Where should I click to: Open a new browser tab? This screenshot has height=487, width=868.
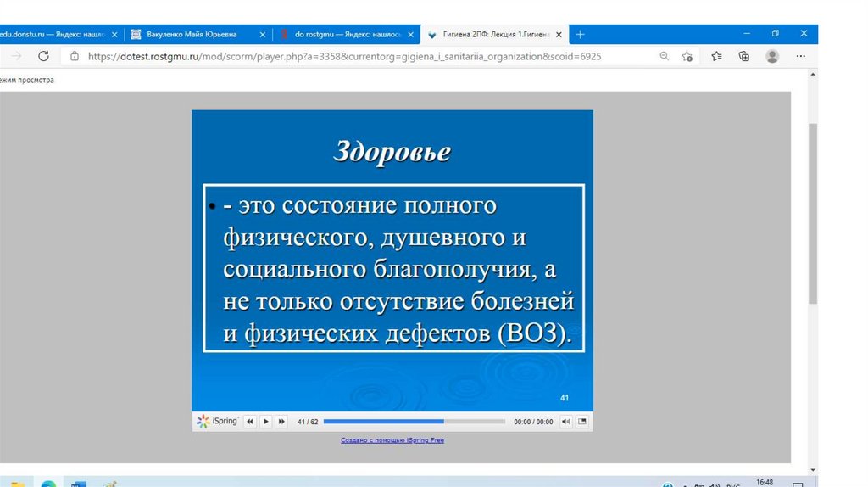pyautogui.click(x=581, y=34)
